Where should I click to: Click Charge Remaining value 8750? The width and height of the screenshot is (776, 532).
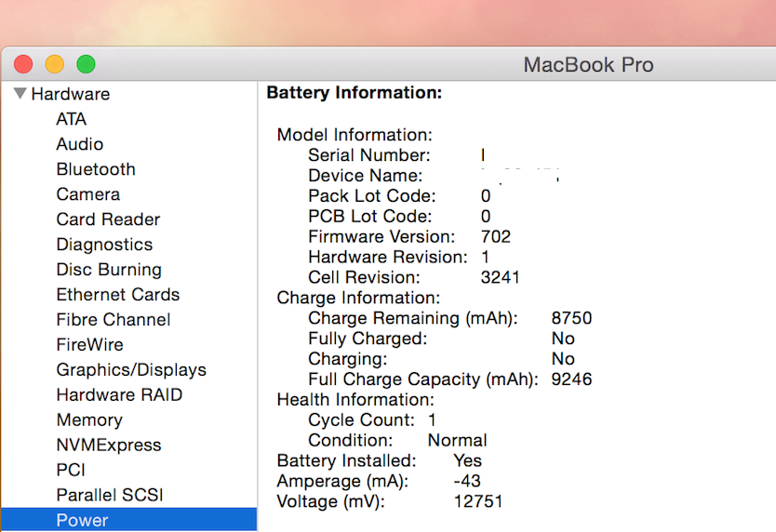pyautogui.click(x=571, y=318)
